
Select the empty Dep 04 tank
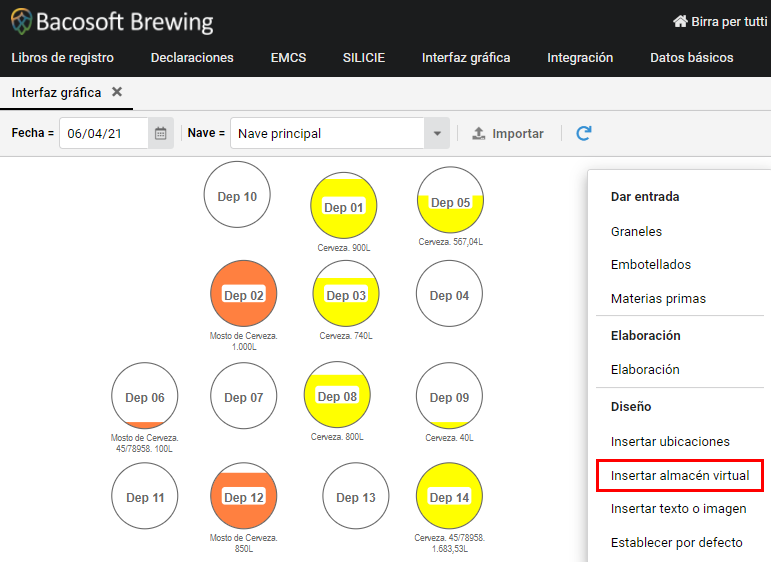(449, 294)
